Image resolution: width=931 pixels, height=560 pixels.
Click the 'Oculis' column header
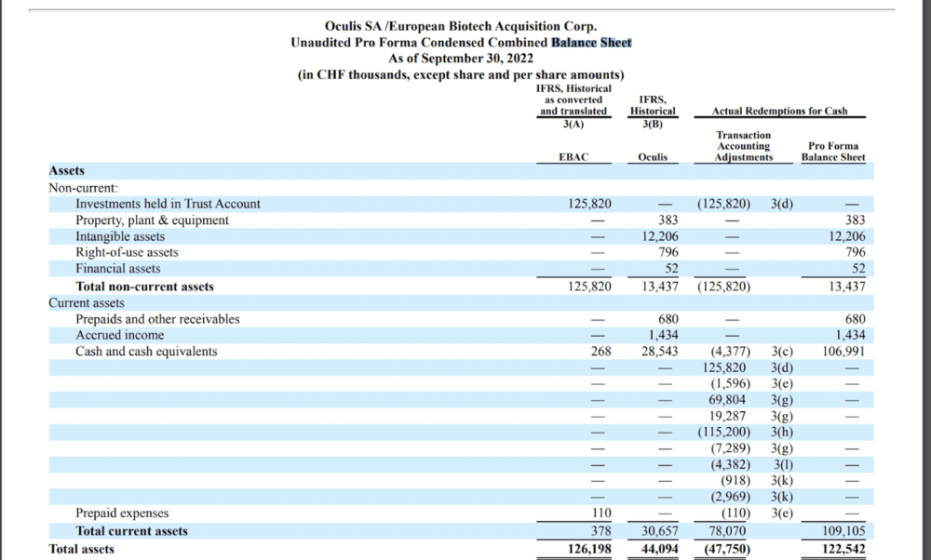(x=653, y=157)
